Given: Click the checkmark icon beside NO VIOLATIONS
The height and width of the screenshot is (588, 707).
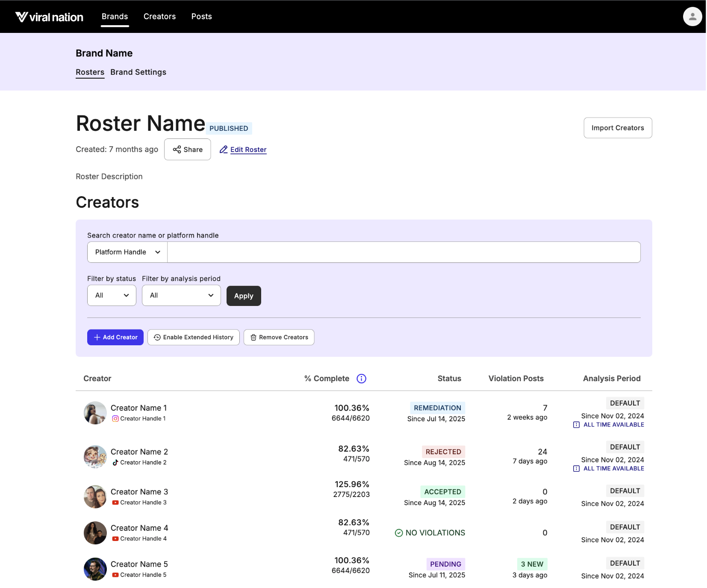Looking at the screenshot, I should click(x=398, y=533).
